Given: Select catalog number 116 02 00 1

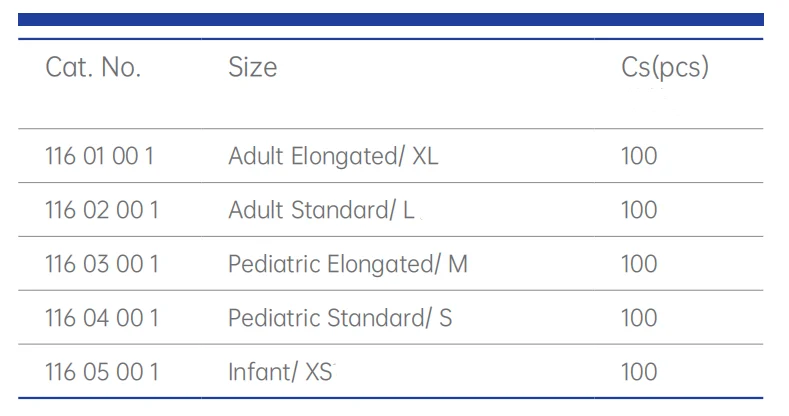Looking at the screenshot, I should (x=102, y=210).
